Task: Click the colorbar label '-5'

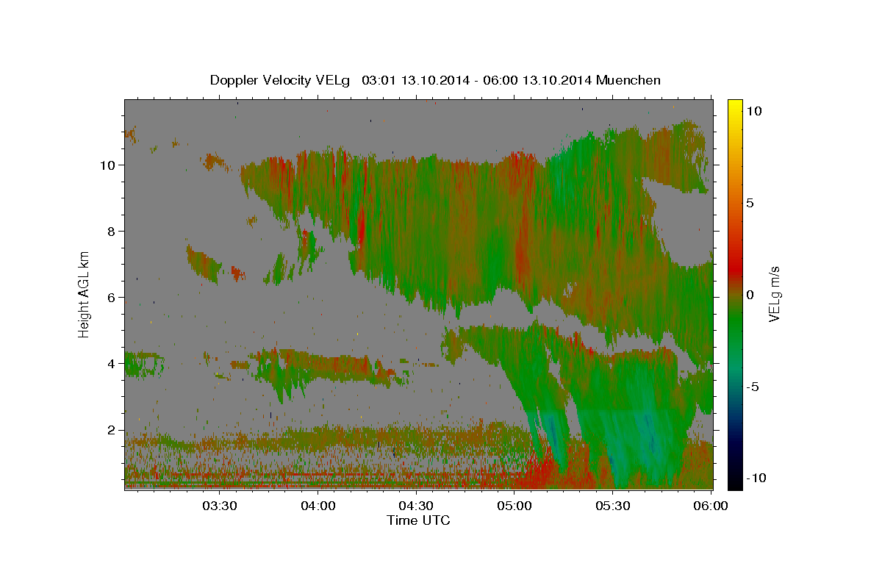Action: pos(754,387)
